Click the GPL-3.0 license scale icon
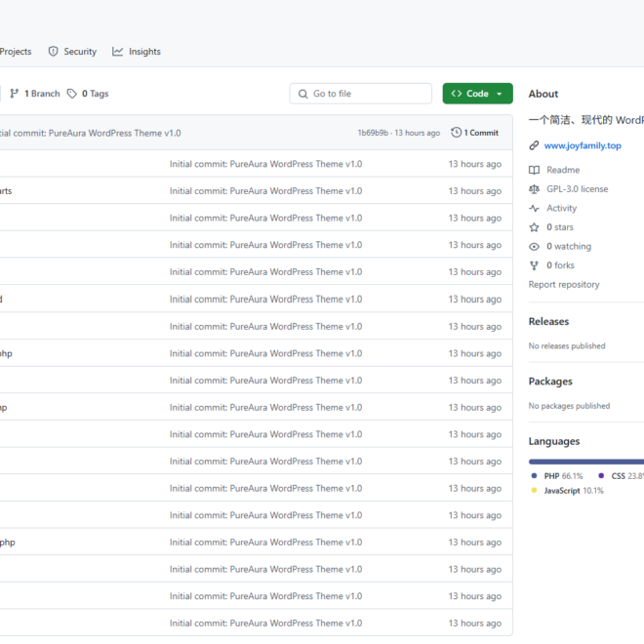 coord(534,189)
